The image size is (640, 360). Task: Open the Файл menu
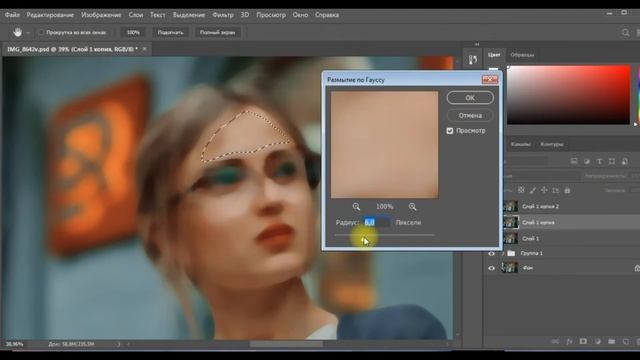[12, 15]
